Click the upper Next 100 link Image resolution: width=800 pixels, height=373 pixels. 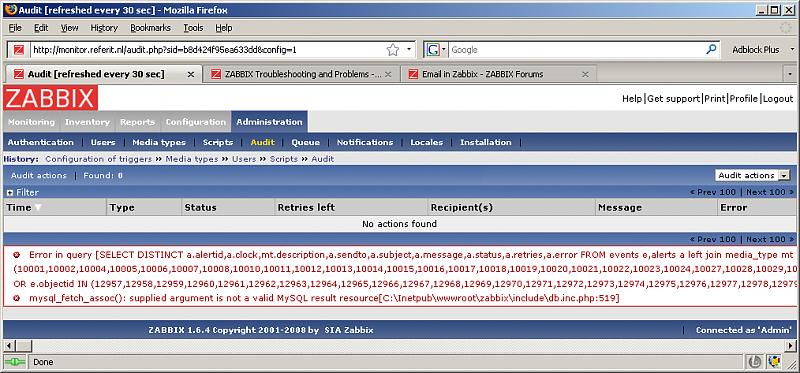coord(770,192)
